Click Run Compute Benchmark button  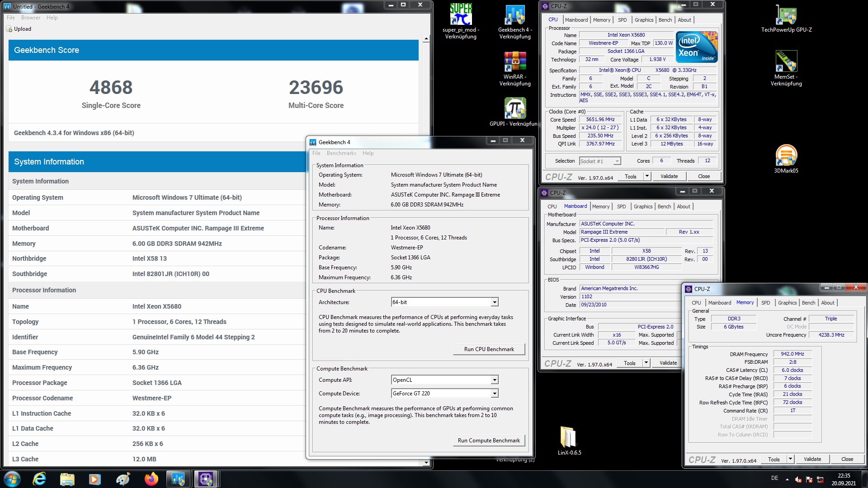pos(489,441)
